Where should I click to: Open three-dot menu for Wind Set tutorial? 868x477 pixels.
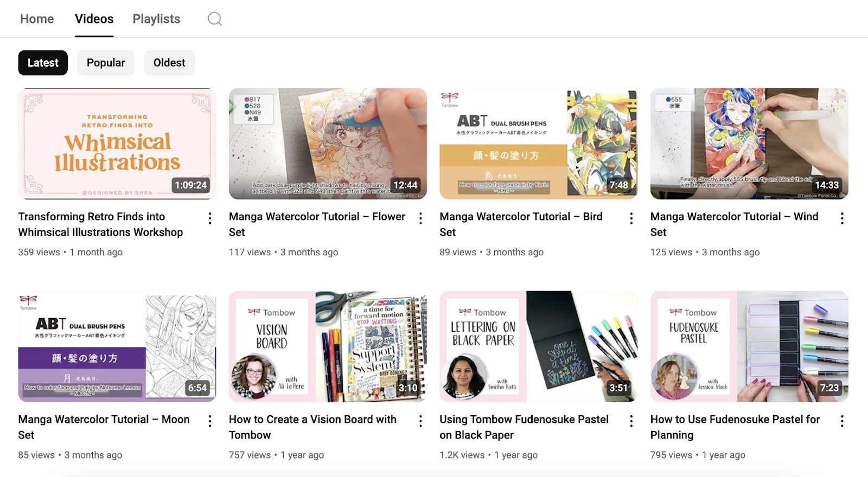click(841, 218)
